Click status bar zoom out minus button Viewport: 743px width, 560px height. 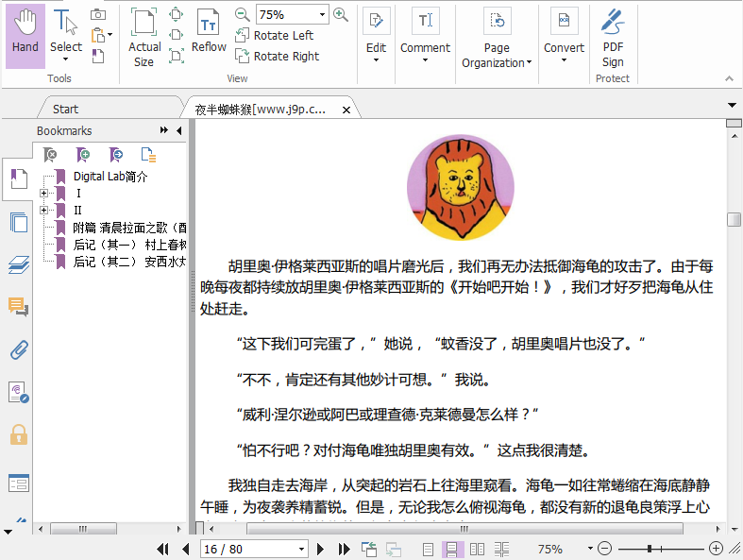coord(604,549)
